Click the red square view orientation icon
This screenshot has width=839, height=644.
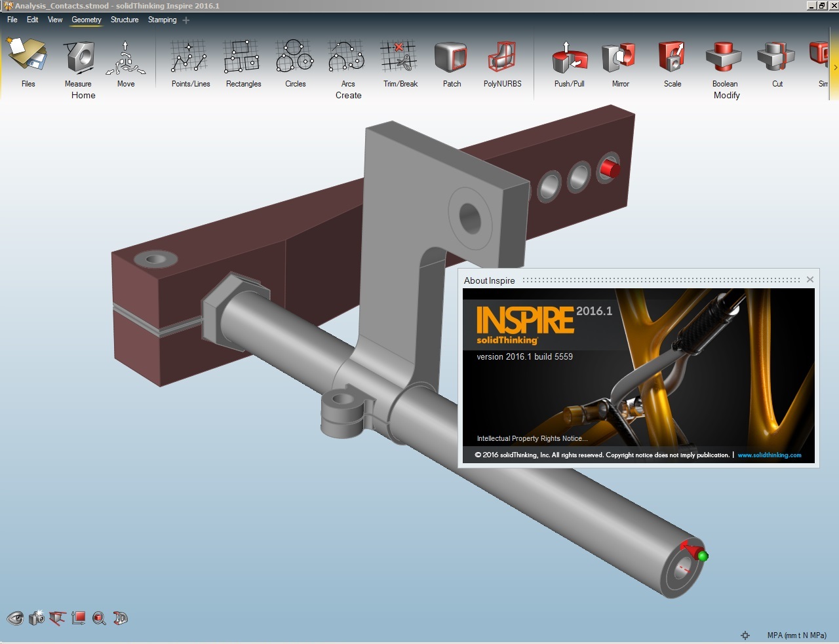(x=79, y=618)
